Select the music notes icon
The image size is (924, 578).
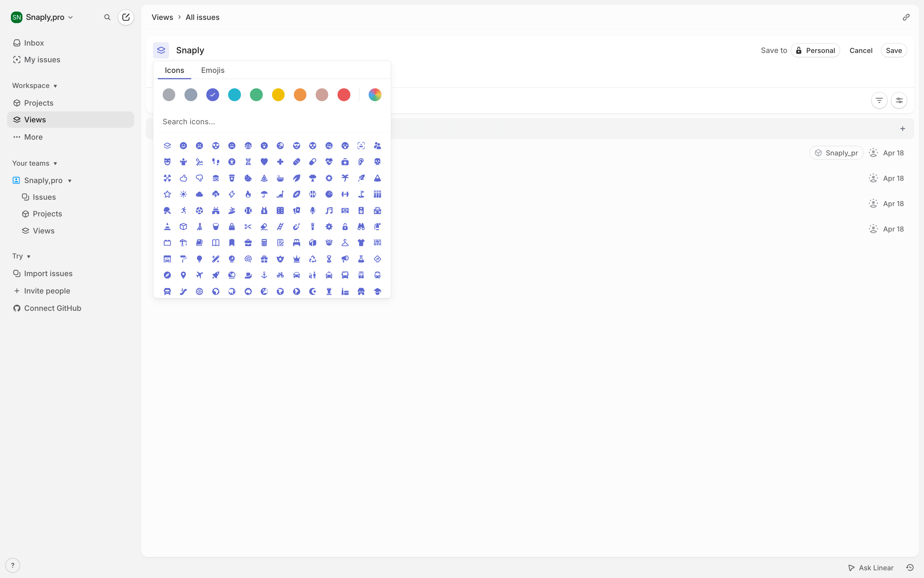(329, 211)
